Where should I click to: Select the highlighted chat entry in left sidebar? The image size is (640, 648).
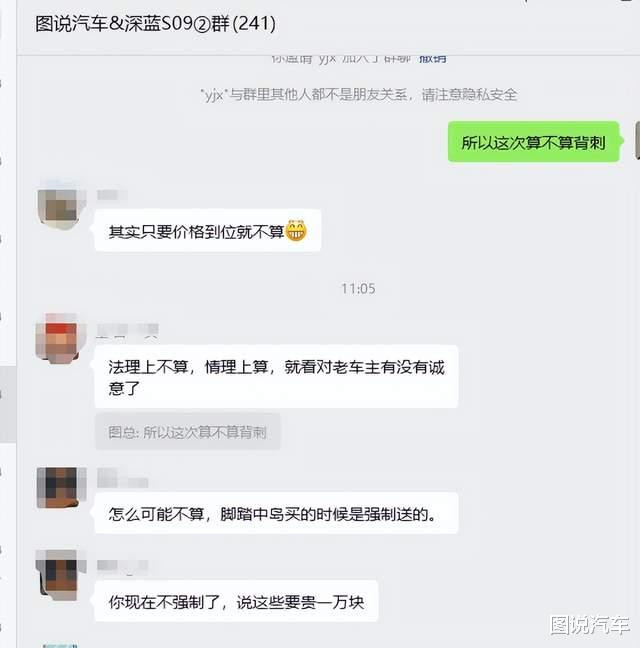8,405
